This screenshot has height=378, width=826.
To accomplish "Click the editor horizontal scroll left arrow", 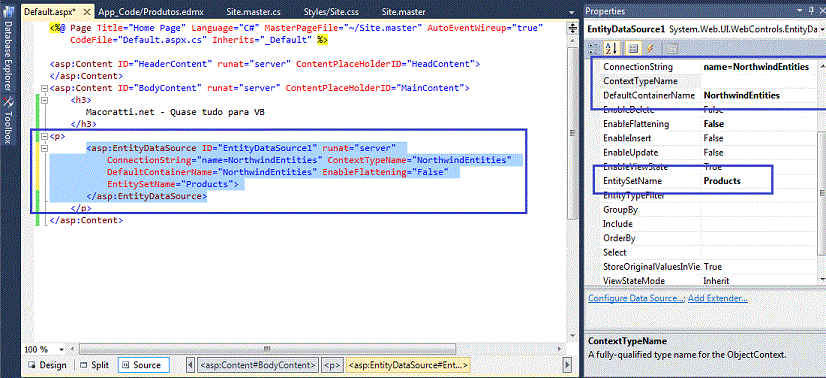I will pos(74,349).
